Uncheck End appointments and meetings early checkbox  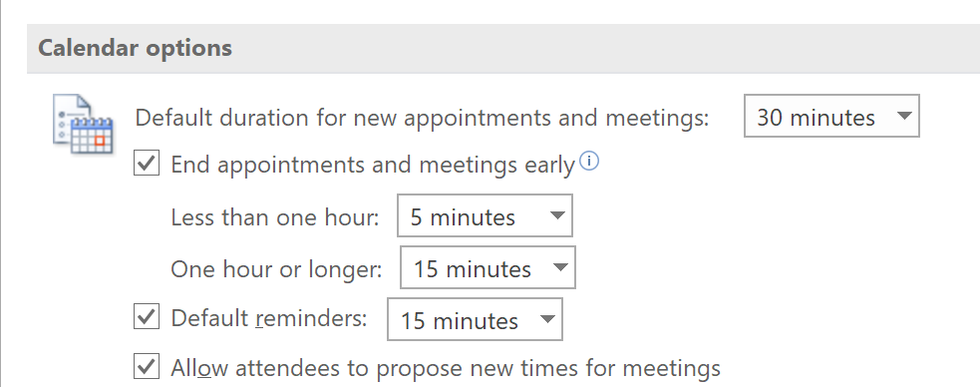click(x=147, y=164)
